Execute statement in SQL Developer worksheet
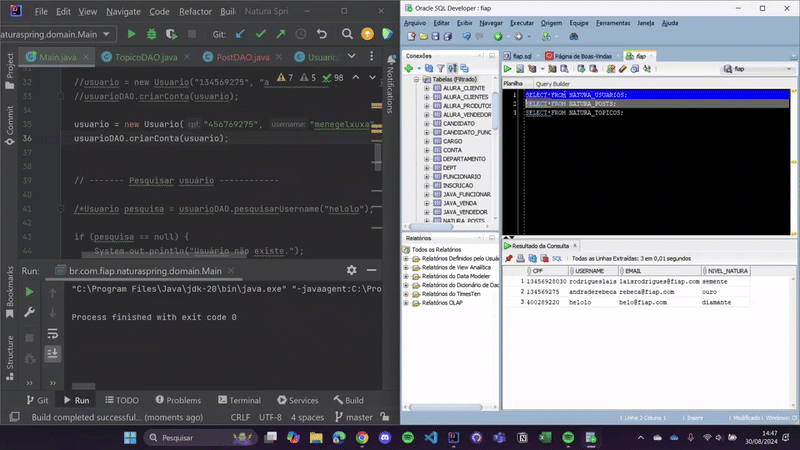 (x=507, y=69)
